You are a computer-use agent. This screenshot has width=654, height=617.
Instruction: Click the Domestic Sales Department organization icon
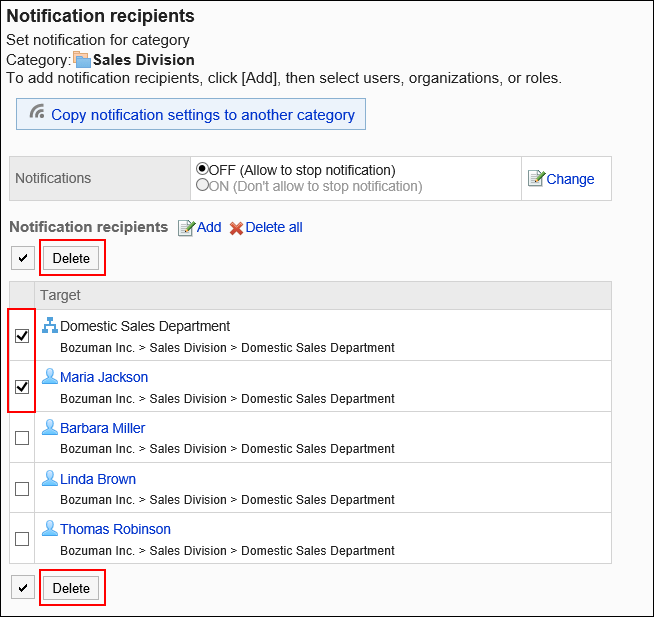[x=50, y=325]
